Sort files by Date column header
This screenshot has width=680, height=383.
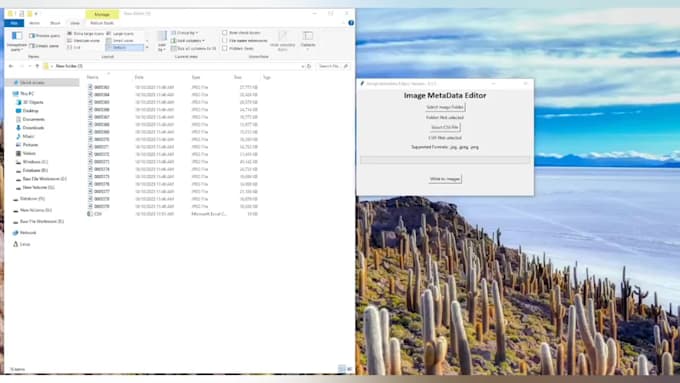tap(139, 77)
